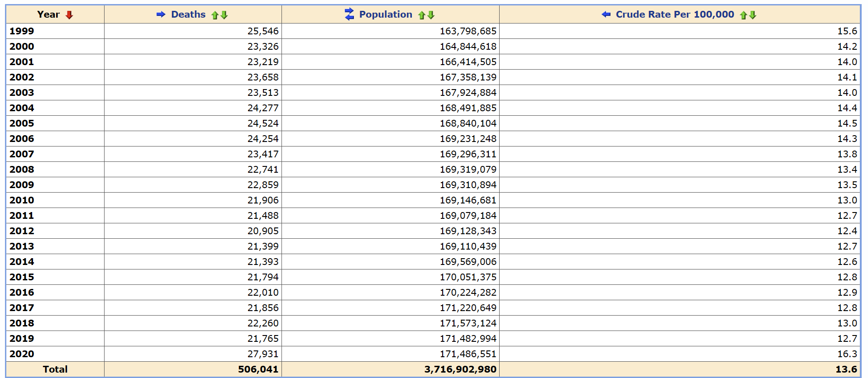Viewport: 868px width, 378px height.
Task: Select the 2014 year row label
Action: (22, 262)
